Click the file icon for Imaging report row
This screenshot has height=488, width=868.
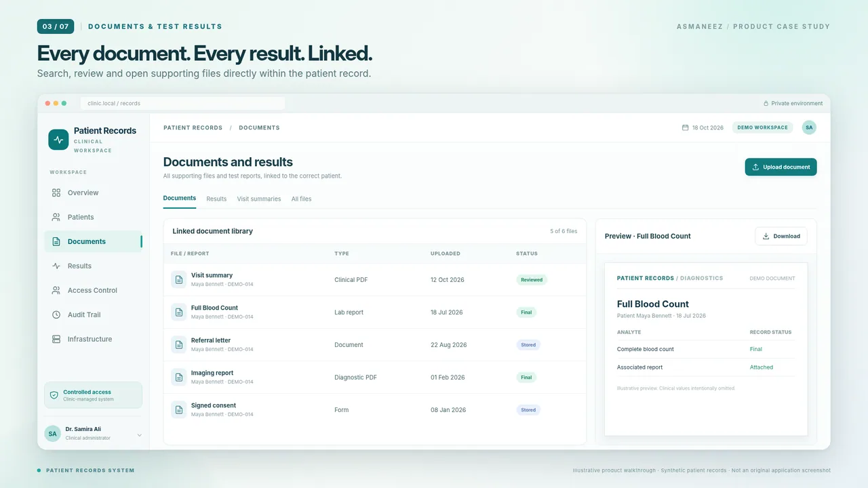click(178, 377)
